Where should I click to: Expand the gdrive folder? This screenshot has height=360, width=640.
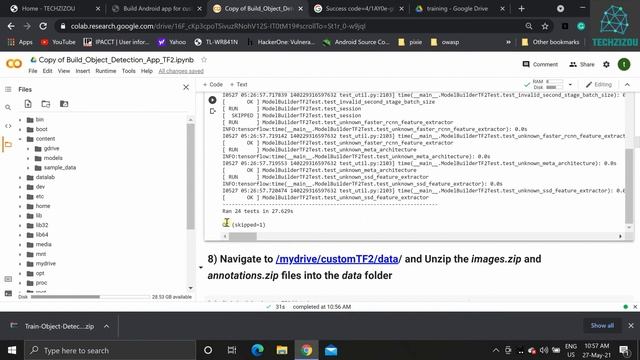(x=28, y=149)
